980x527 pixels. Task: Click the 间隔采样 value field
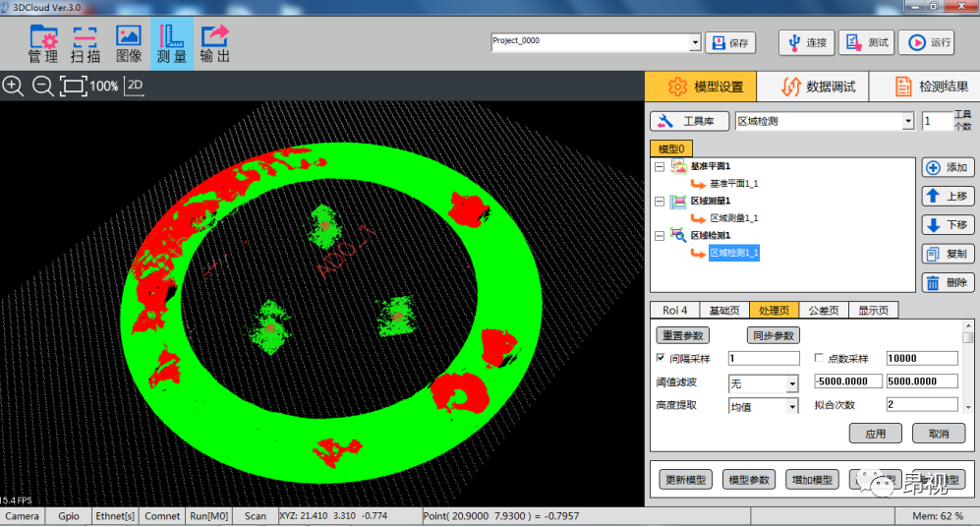tap(764, 358)
